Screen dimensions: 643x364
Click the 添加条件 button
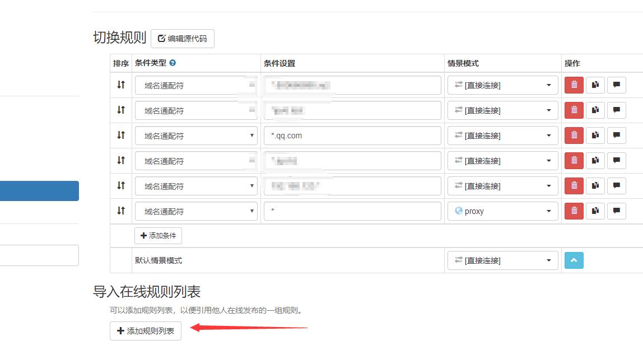(158, 236)
